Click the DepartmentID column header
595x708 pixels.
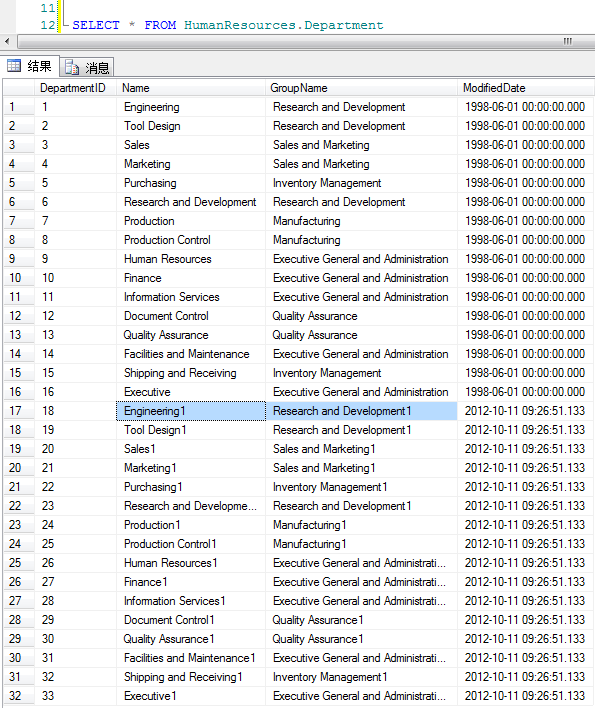coord(75,88)
